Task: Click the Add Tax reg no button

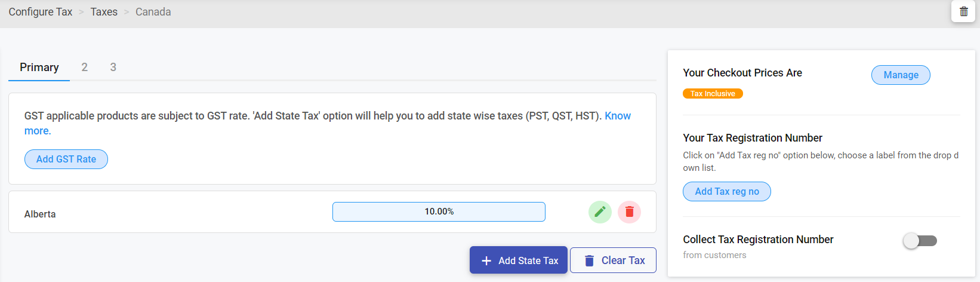Action: [727, 191]
